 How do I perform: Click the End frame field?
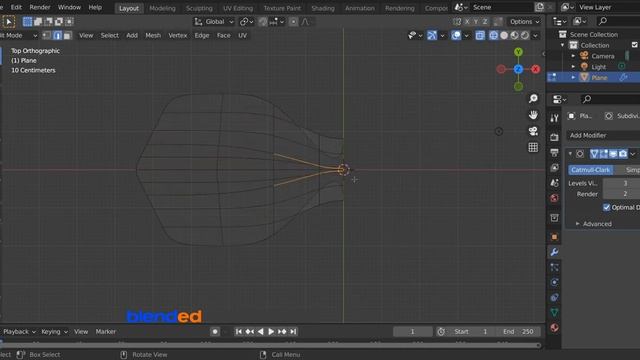pyautogui.click(x=518, y=331)
